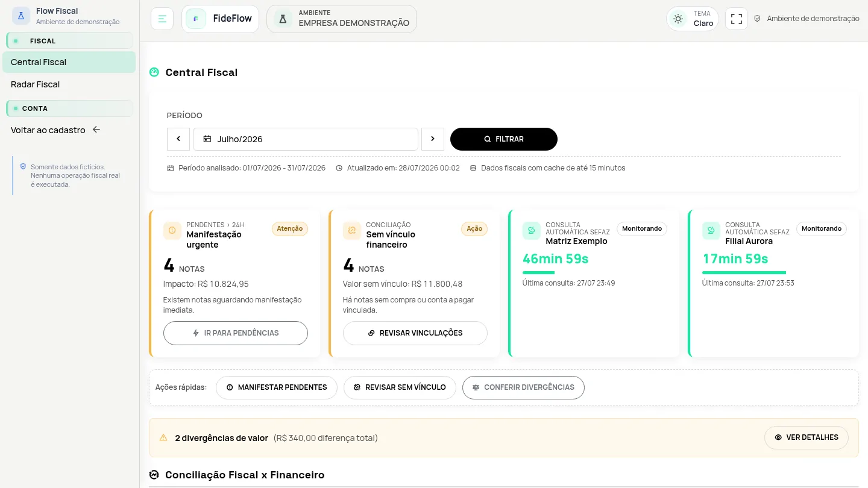Click the warning triangle in divergências banner
Screen dimensions: 868x488
click(x=163, y=438)
